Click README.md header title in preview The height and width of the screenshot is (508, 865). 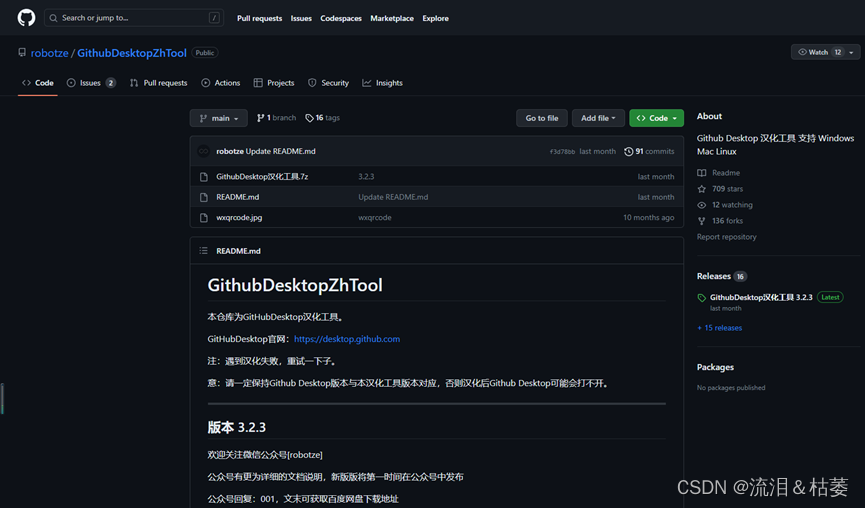click(238, 251)
